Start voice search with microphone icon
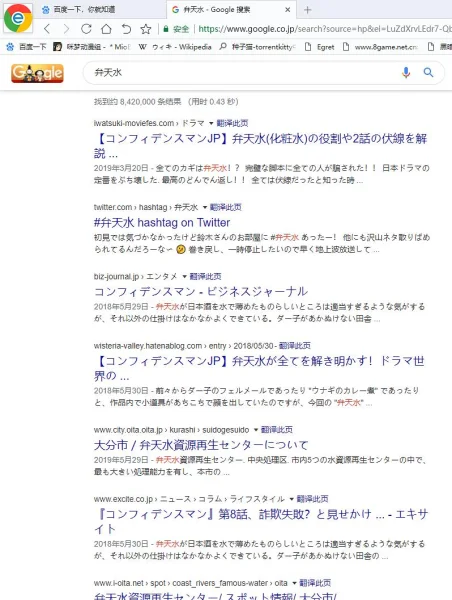Image resolution: width=452 pixels, height=600 pixels. (406, 72)
